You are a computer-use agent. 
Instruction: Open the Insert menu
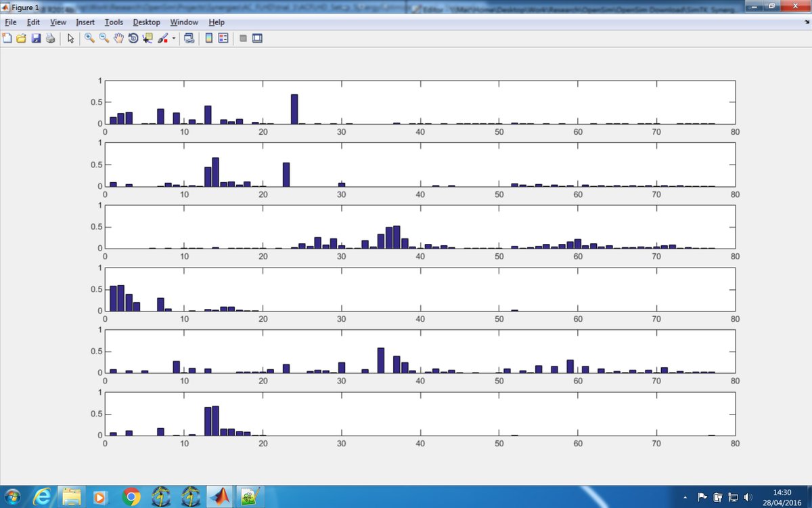85,22
